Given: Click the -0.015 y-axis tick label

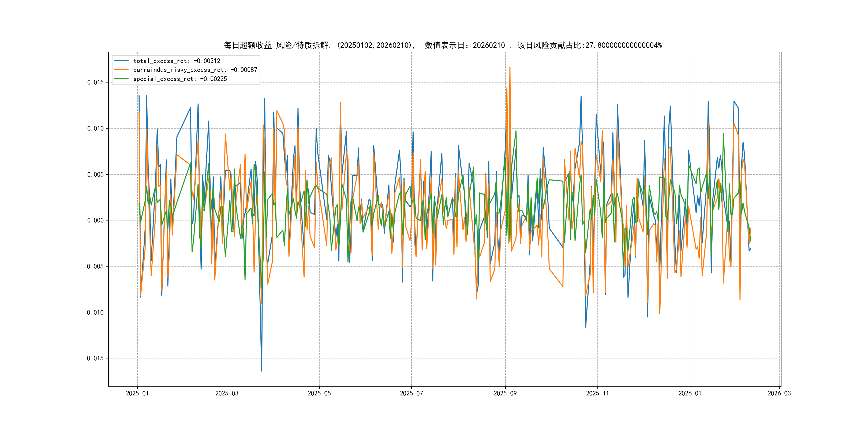Looking at the screenshot, I should [94, 358].
